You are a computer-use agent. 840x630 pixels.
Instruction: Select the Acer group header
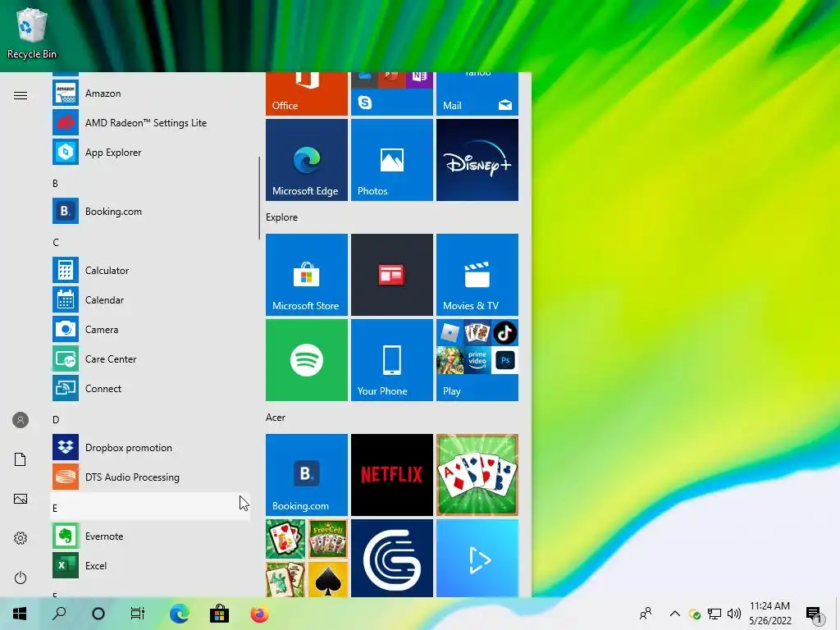(276, 418)
